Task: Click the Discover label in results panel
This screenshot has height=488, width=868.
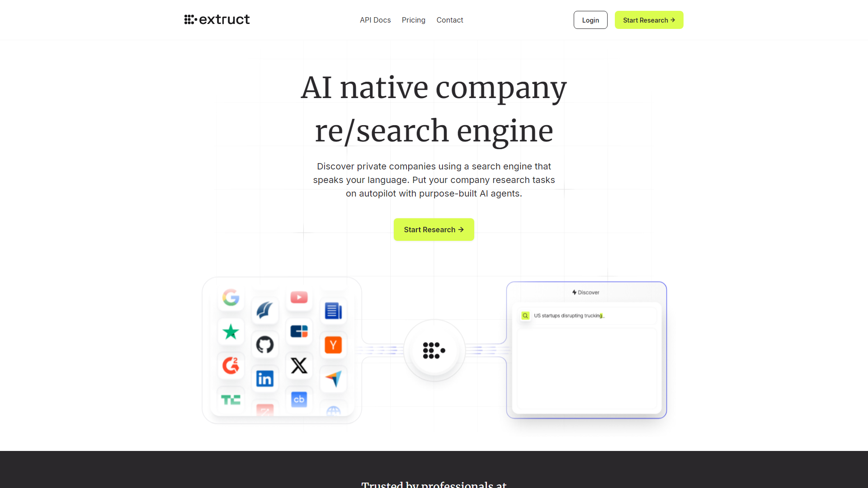Action: (586, 292)
